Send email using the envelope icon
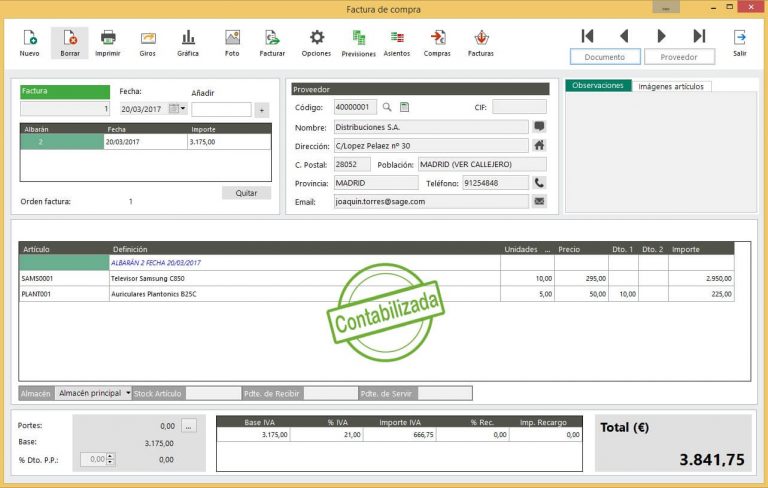The image size is (768, 488). [x=539, y=201]
